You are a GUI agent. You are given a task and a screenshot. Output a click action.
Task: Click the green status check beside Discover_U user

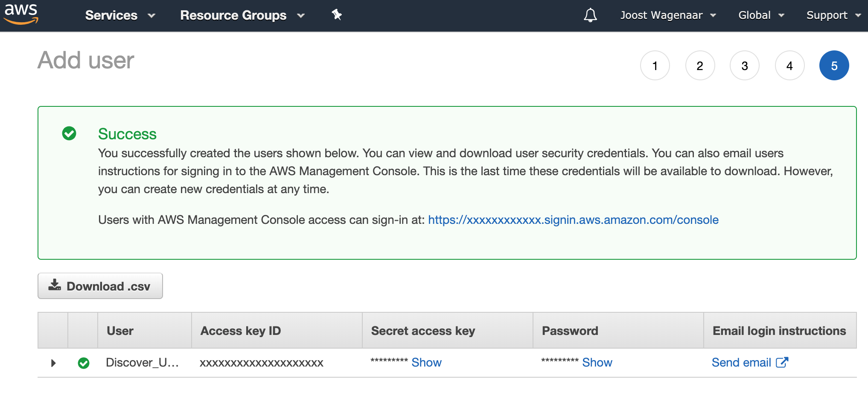point(84,363)
